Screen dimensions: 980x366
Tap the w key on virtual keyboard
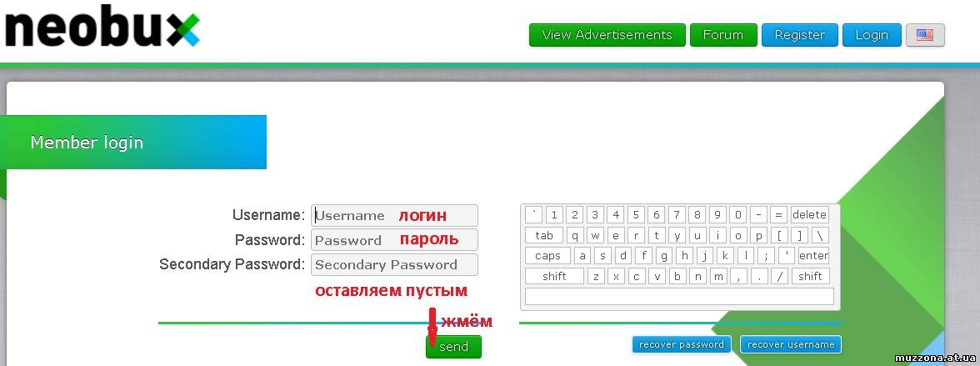coord(596,236)
